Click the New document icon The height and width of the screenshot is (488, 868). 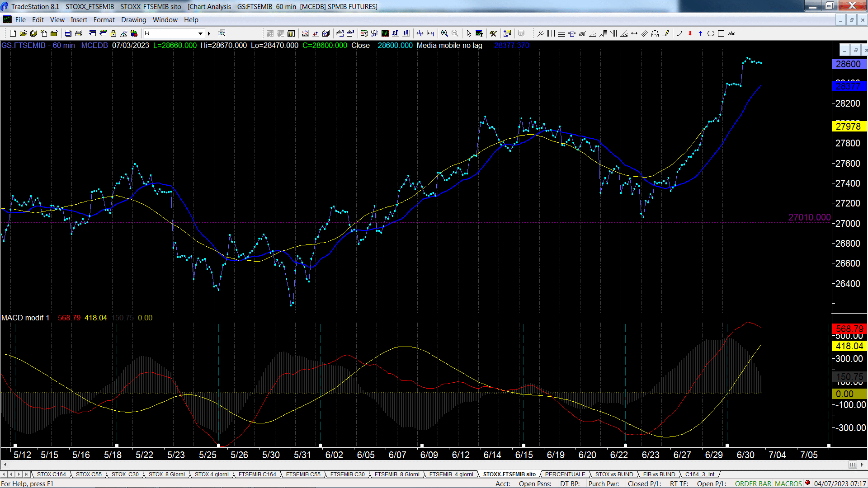(x=13, y=33)
